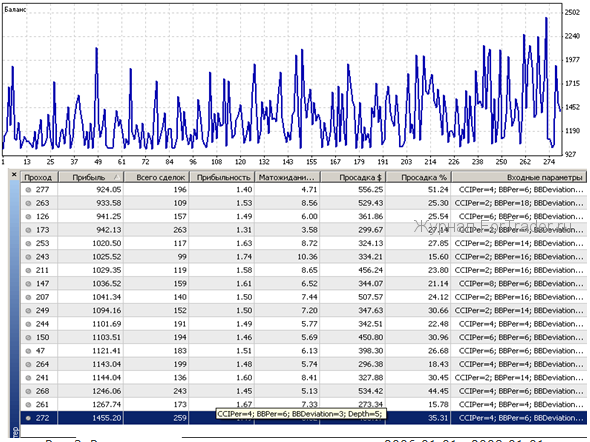Image resolution: width=590 pixels, height=442 pixels.
Task: Select the profit value 1020.50
Action: tap(106, 243)
